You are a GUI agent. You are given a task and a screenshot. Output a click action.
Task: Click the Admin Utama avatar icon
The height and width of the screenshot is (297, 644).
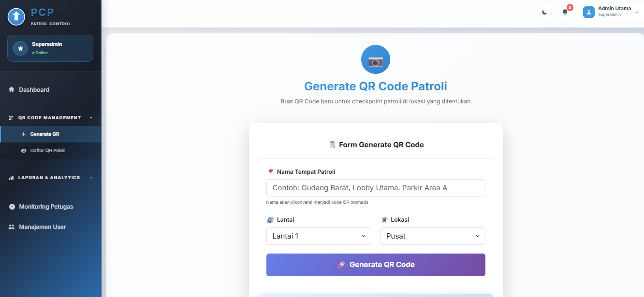[588, 12]
